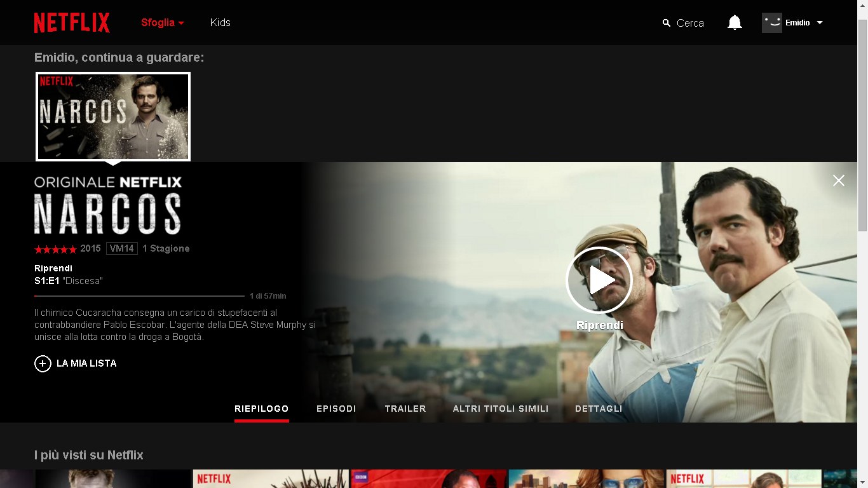This screenshot has height=488, width=868.
Task: Switch to the Dettagli tab
Action: click(x=599, y=409)
